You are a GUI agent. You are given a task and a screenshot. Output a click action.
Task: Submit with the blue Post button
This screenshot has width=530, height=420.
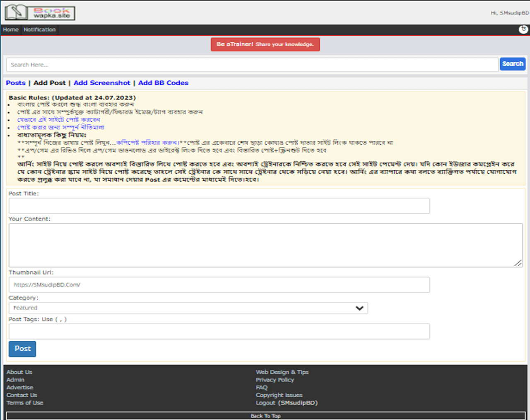pos(22,349)
